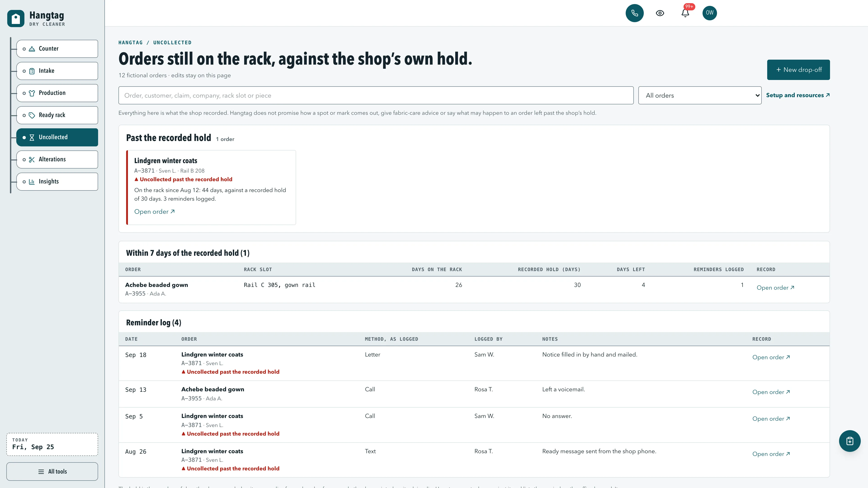The image size is (868, 488).
Task: Click 'Left a voicemail.' note
Action: tap(563, 389)
